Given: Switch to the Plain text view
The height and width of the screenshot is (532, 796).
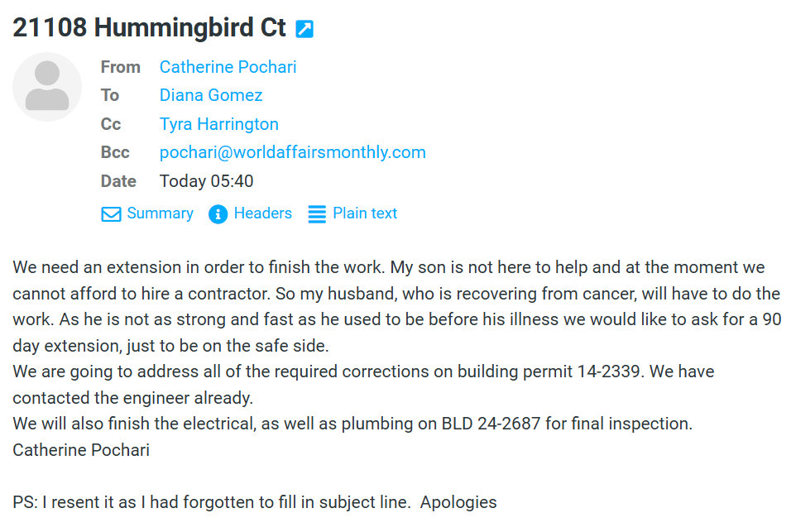Looking at the screenshot, I should click(x=365, y=213).
